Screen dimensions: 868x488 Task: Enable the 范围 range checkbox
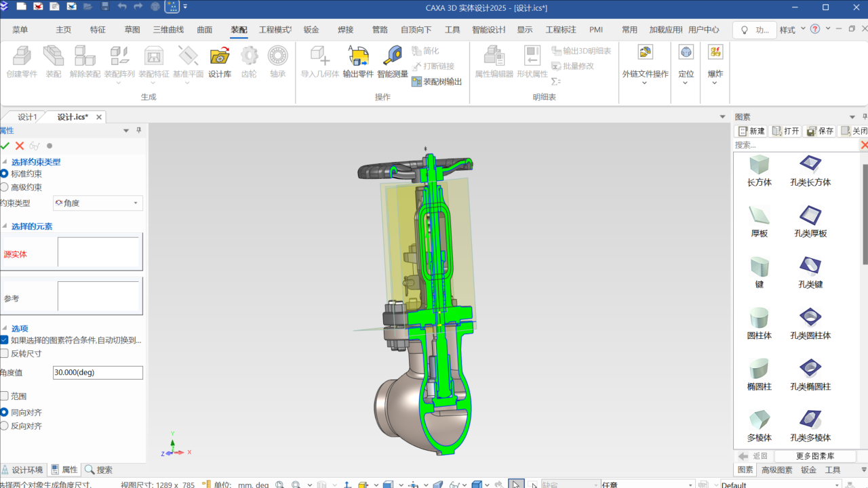coord(5,396)
